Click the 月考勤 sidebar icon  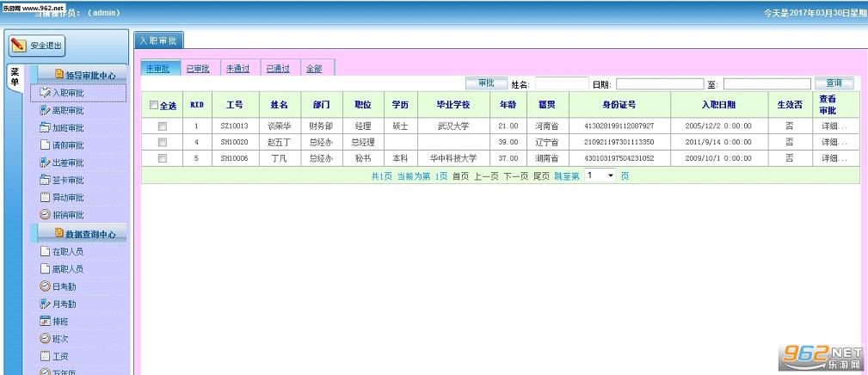46,304
